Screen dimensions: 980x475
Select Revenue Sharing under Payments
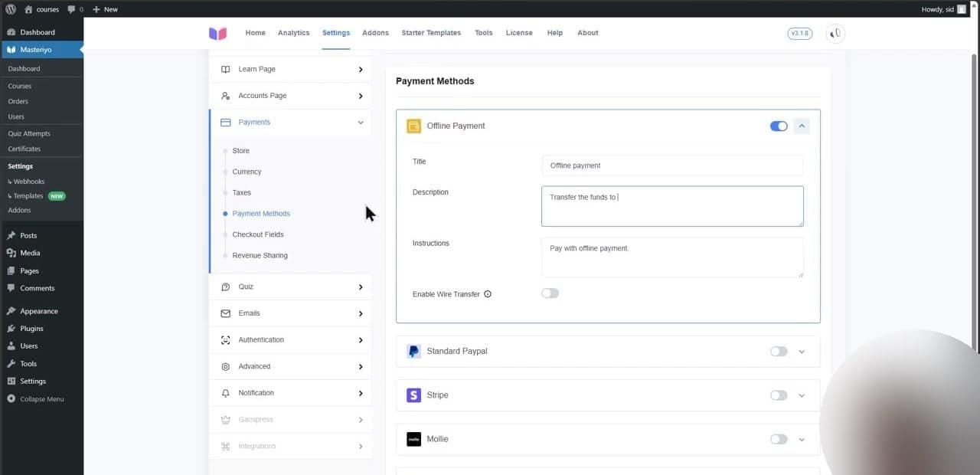tap(260, 255)
